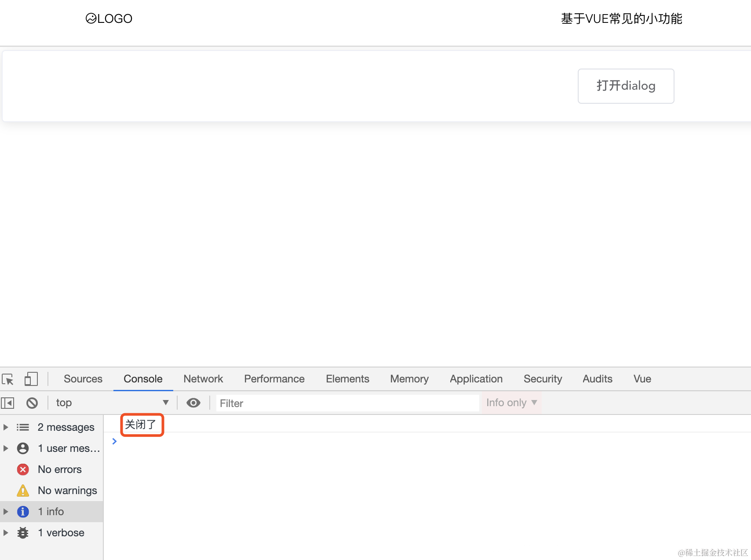751x560 pixels.
Task: Click the 基于VUE常见的小功能 header text
Action: (621, 18)
